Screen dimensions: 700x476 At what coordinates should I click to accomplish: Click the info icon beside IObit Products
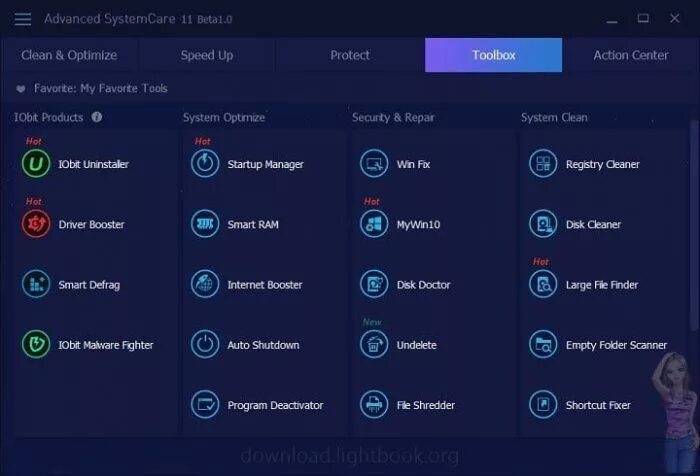[96, 117]
